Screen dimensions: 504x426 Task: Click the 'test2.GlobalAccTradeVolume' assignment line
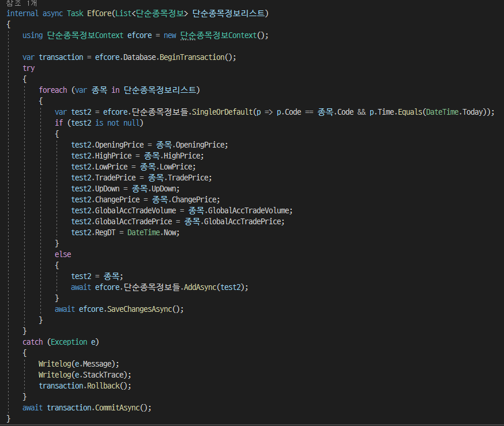[182, 210]
